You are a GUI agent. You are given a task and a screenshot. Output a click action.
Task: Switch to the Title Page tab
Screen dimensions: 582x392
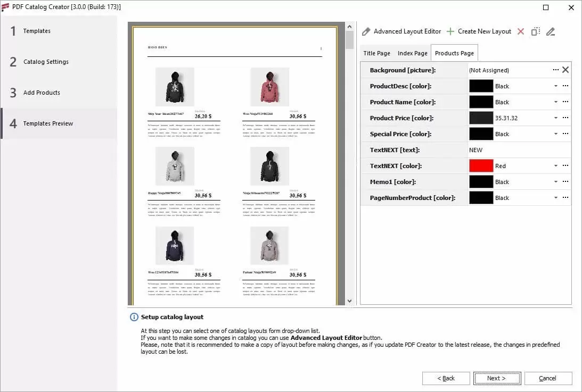(376, 53)
